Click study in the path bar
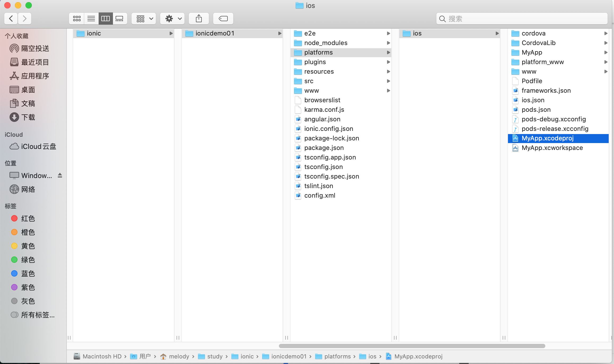Image resolution: width=614 pixels, height=364 pixels. (x=210, y=356)
